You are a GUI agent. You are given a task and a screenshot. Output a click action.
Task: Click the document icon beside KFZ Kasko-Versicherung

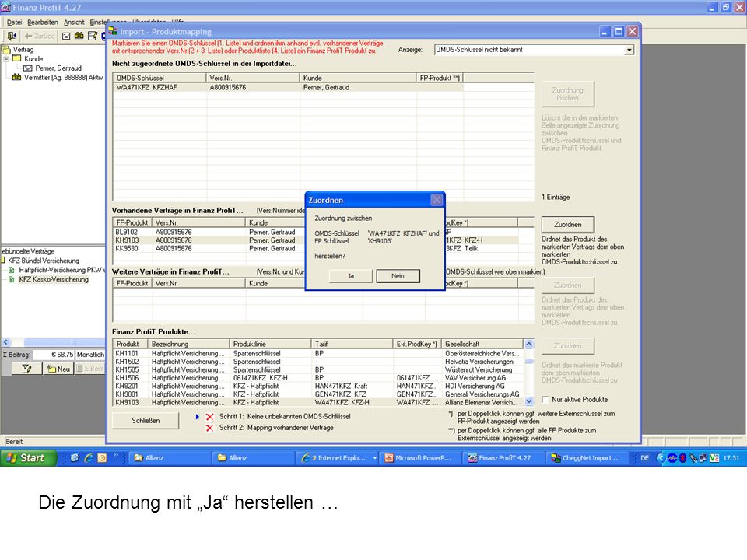[12, 279]
